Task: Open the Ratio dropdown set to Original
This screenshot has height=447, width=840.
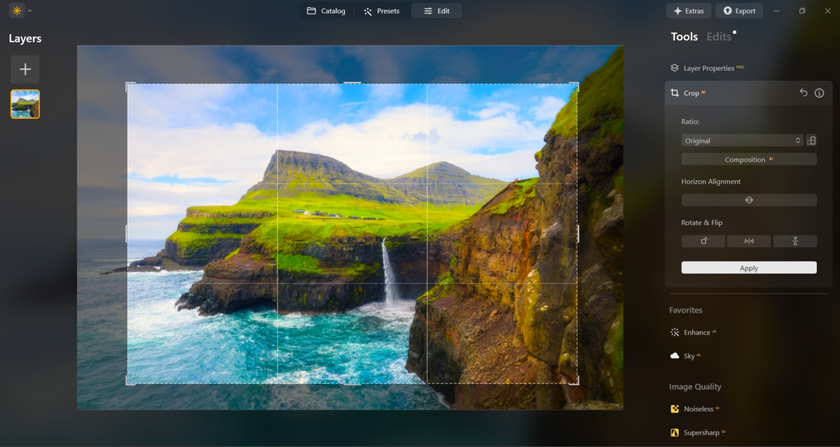Action: [x=742, y=140]
